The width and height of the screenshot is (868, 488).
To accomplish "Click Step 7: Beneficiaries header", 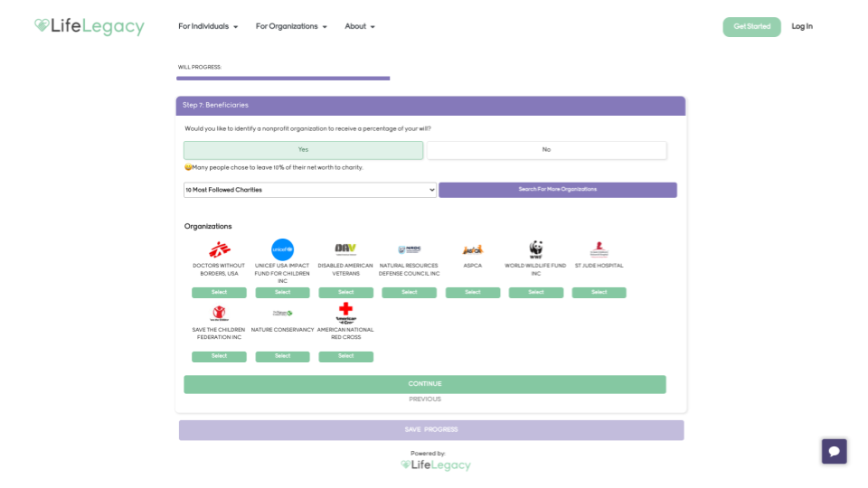I will (x=430, y=106).
